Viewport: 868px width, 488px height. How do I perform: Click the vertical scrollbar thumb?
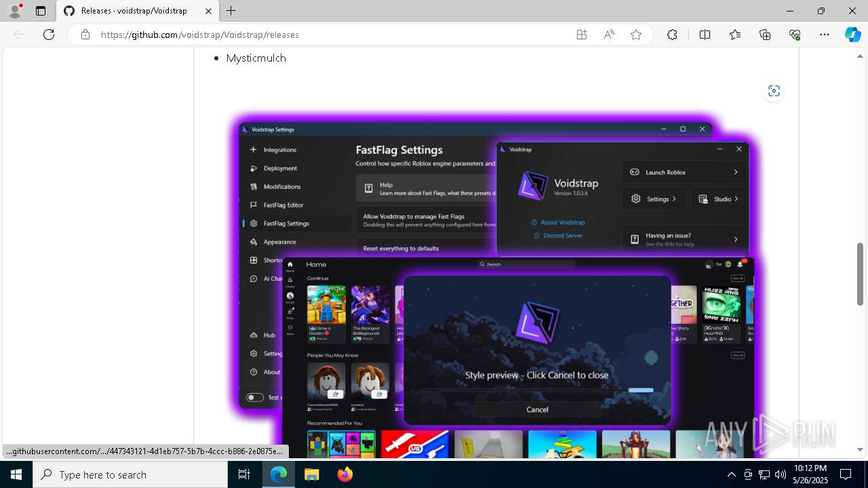861,273
